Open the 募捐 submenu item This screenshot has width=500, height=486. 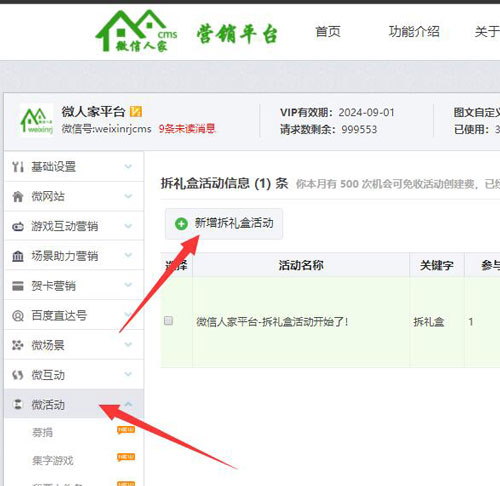42,432
